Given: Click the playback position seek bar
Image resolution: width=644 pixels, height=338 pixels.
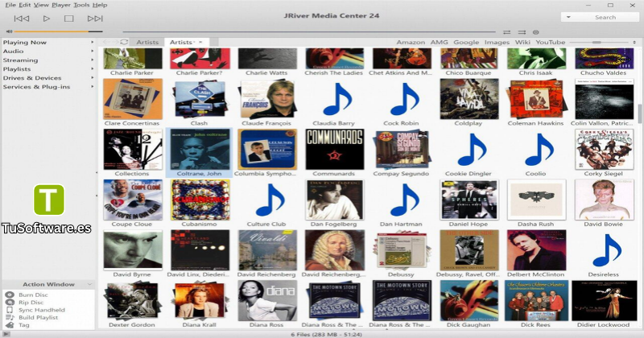Looking at the screenshot, I should (309, 31).
